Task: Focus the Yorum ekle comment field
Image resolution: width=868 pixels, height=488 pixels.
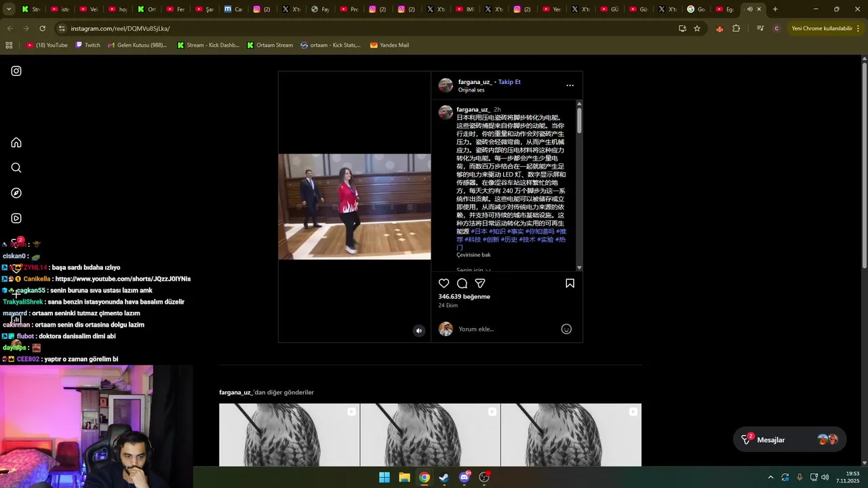Action: click(x=505, y=329)
